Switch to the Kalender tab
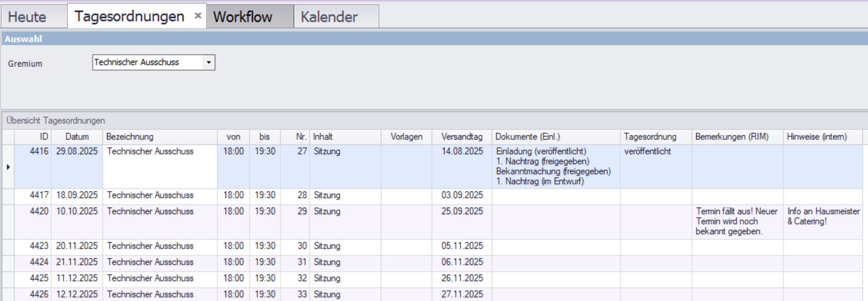 pos(329,17)
